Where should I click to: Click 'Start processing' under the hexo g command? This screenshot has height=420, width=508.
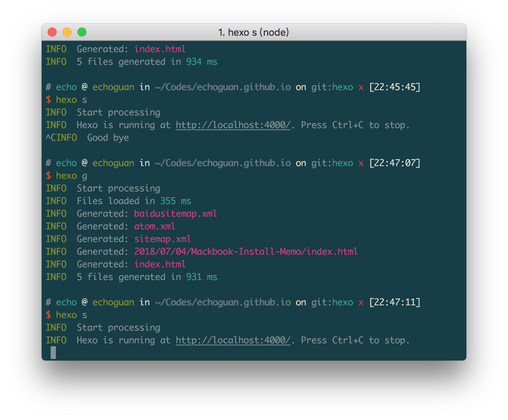point(118,188)
